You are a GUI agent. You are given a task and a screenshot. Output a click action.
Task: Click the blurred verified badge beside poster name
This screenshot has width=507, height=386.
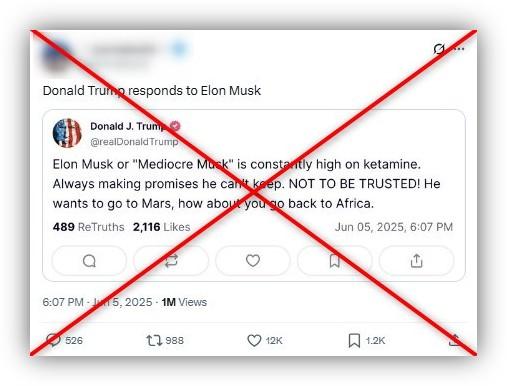tap(179, 49)
